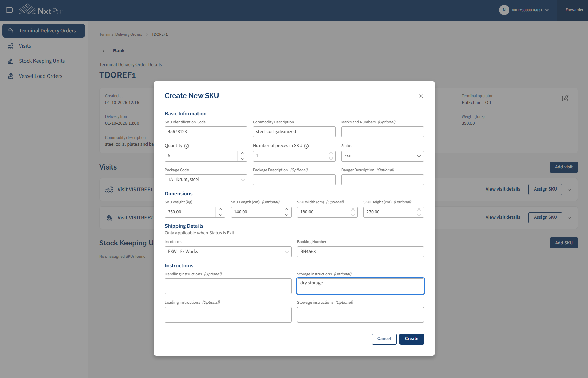This screenshot has width=588, height=378.
Task: Click Terminal Delivery Orders breadcrumb link
Action: pyautogui.click(x=121, y=34)
